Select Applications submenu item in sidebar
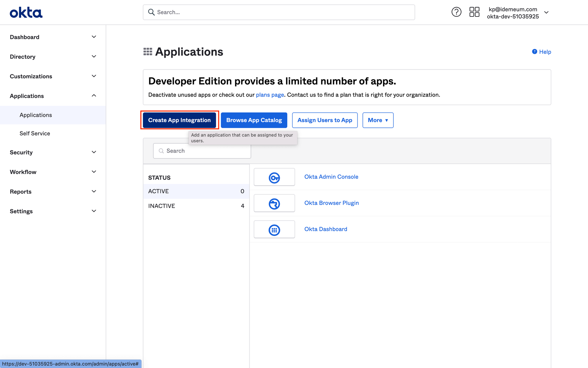 (x=53, y=115)
